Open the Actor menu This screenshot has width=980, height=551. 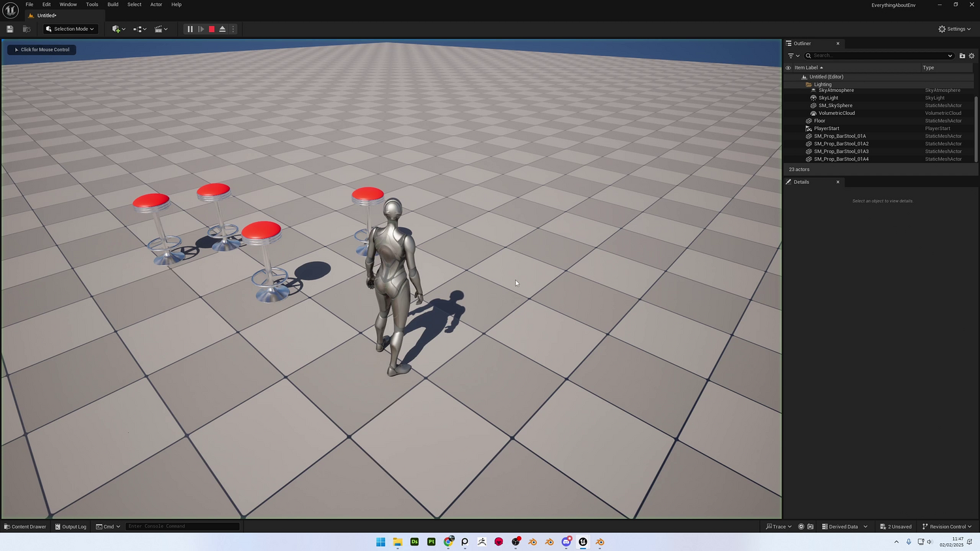[x=156, y=5]
